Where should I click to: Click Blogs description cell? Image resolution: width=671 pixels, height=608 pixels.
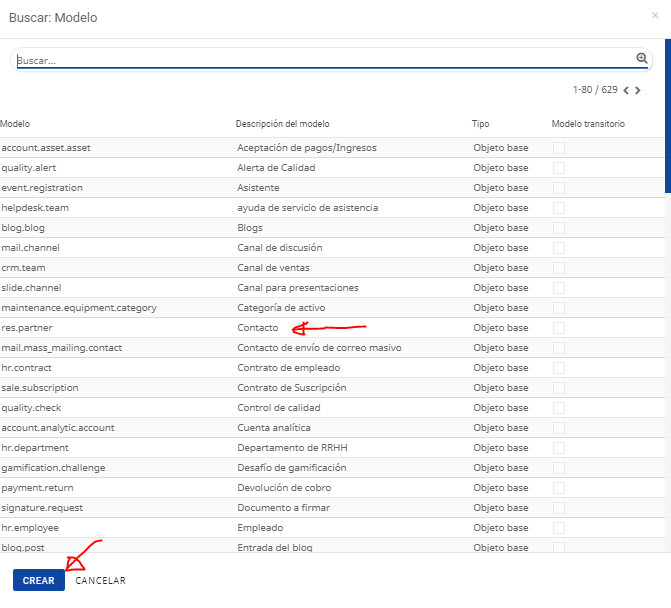point(249,228)
